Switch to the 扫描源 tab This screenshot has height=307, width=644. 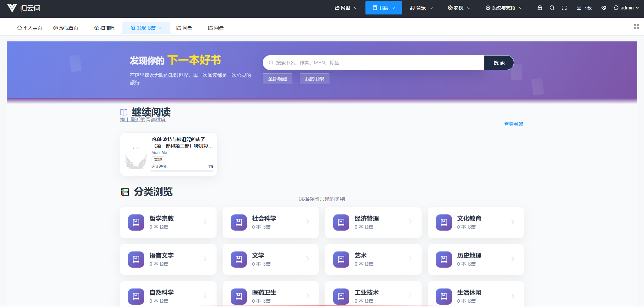[104, 28]
